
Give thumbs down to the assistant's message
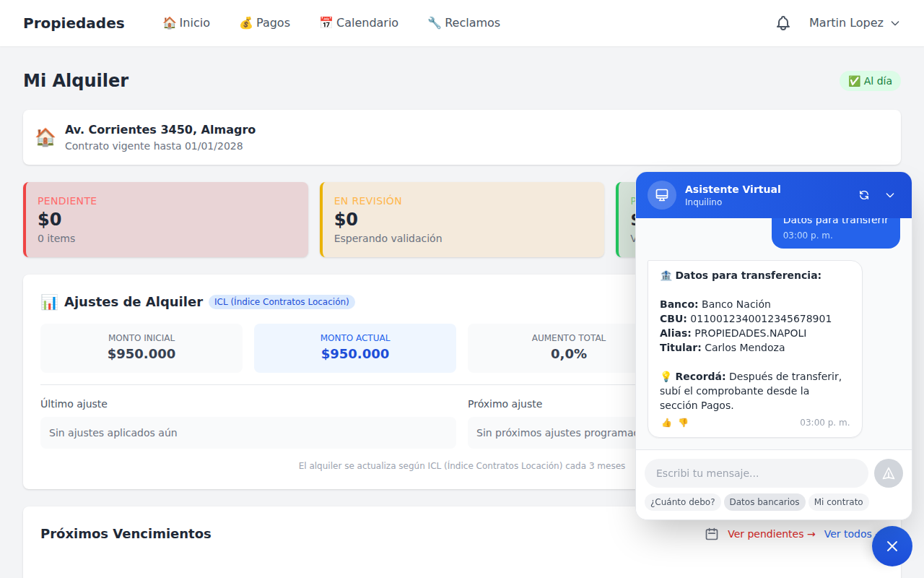pos(682,422)
